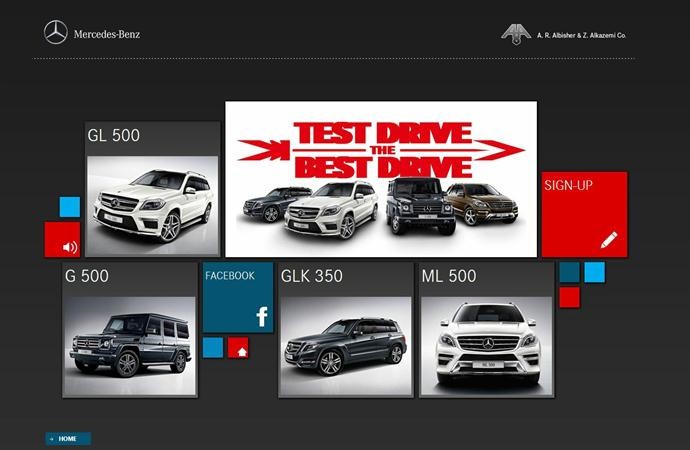The height and width of the screenshot is (450, 690).
Task: Select the G 500 car tile
Action: (x=130, y=330)
